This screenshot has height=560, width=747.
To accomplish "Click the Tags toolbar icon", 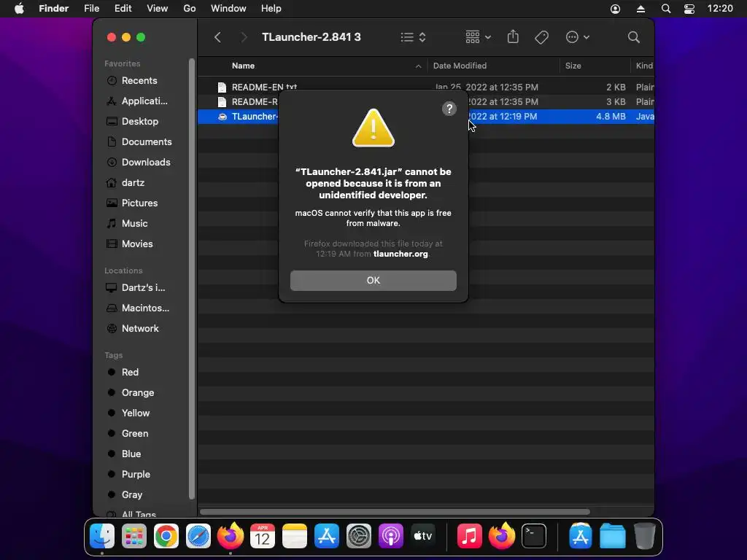I will (542, 37).
